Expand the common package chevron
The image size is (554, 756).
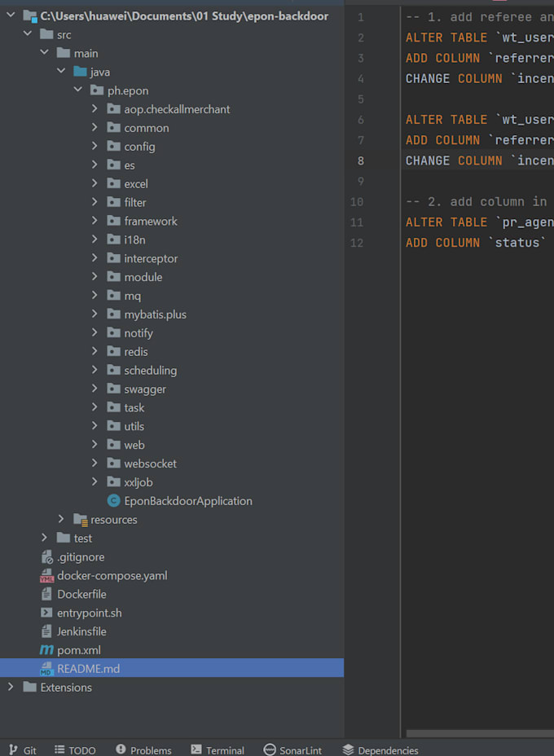click(x=95, y=127)
